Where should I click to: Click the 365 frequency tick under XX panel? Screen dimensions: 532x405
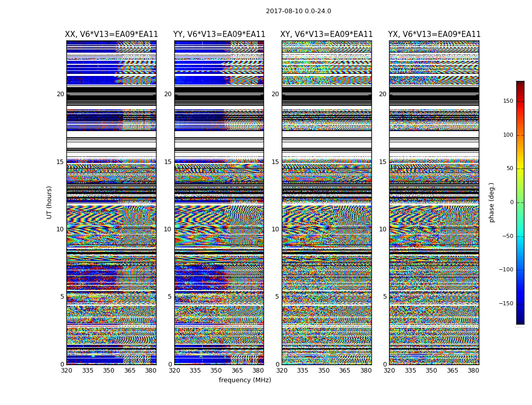[x=130, y=371]
